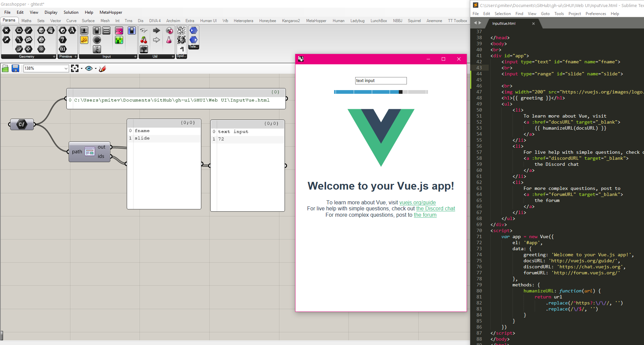This screenshot has width=644, height=345.
Task: Select the Integer '7' primitive icon
Action: [x=63, y=40]
